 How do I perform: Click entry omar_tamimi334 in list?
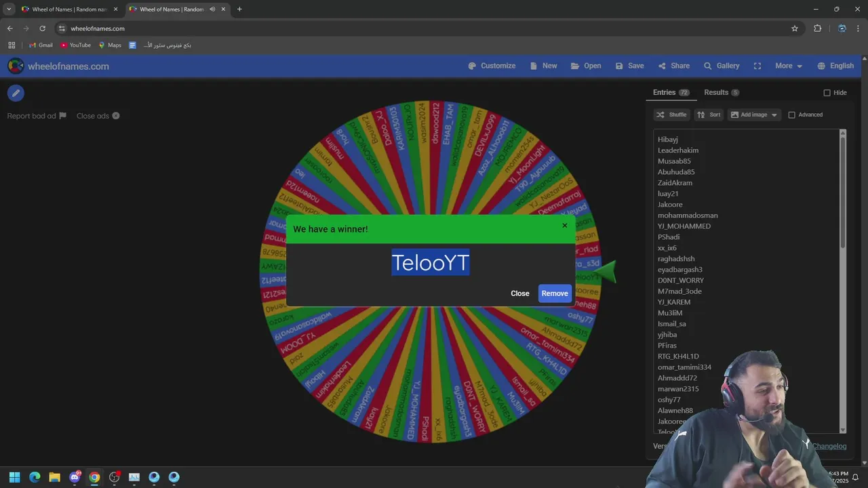(x=684, y=367)
